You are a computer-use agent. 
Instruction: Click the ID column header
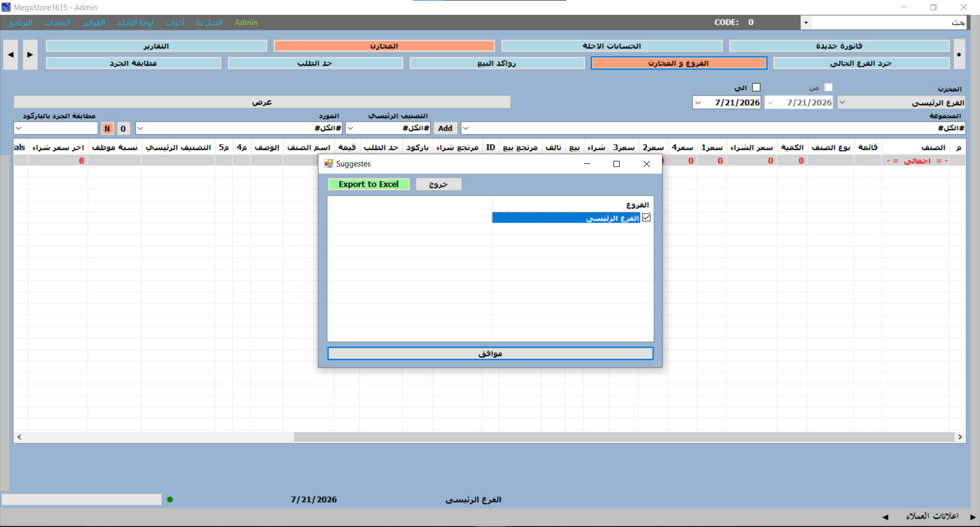click(491, 147)
